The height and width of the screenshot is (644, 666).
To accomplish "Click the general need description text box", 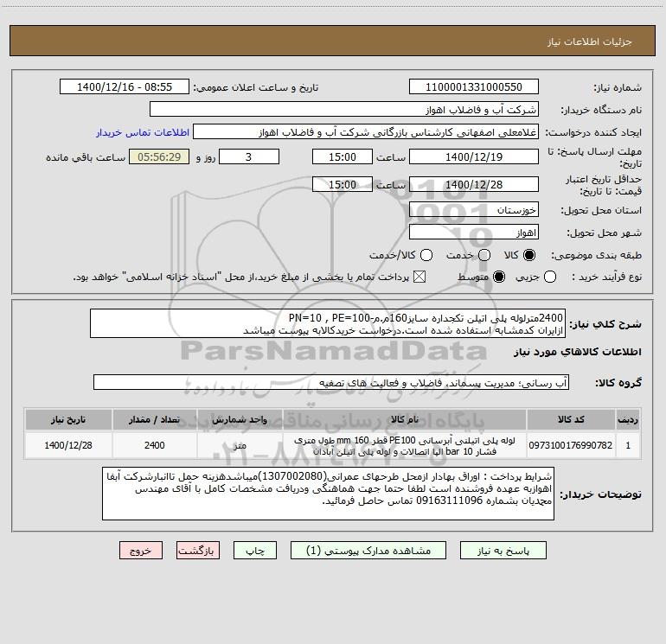I will coord(328,323).
